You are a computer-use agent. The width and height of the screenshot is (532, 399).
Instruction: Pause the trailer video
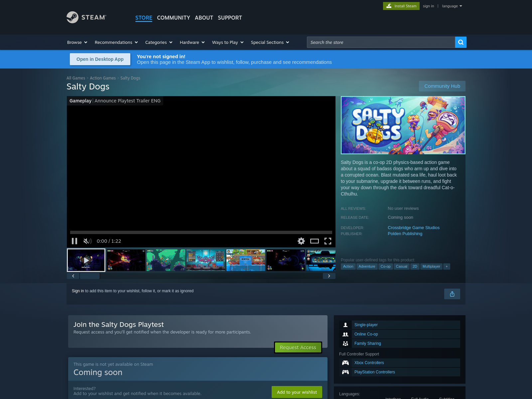(x=74, y=241)
